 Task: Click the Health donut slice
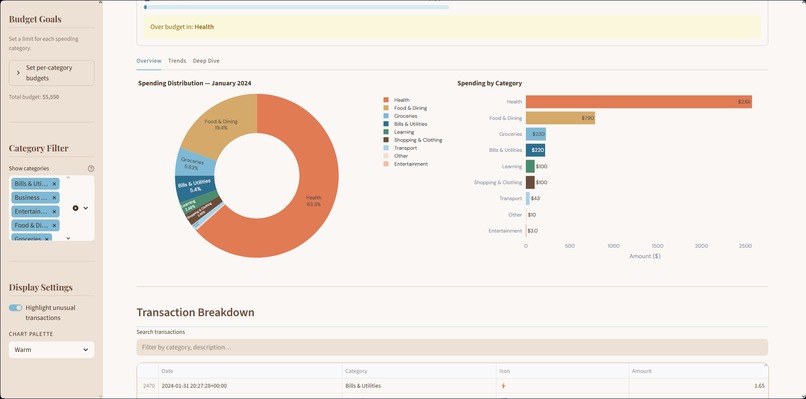click(314, 201)
